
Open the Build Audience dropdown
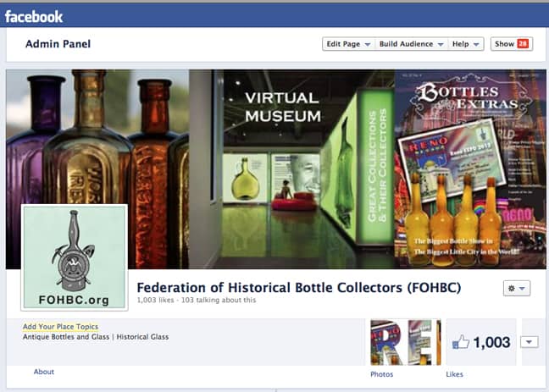[x=412, y=44]
